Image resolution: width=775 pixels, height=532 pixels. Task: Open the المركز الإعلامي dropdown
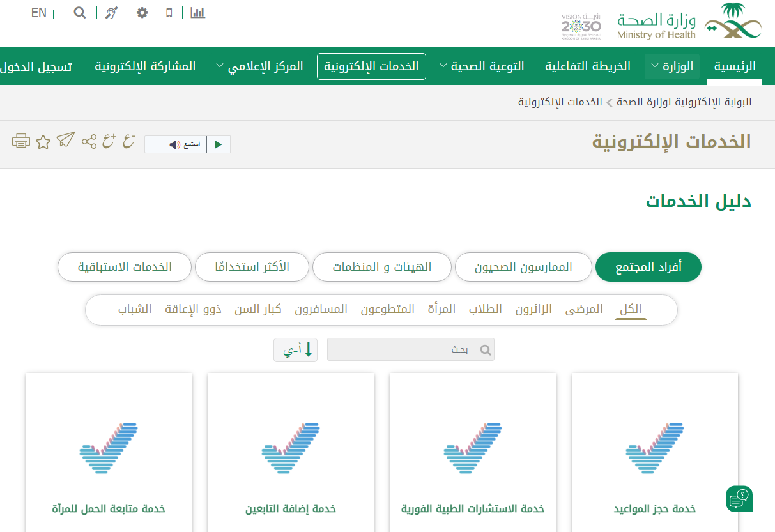click(x=259, y=66)
